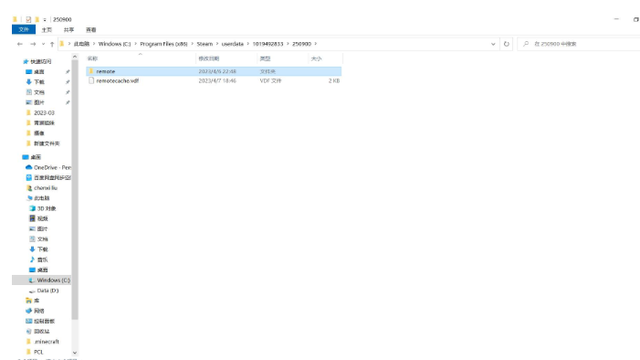Click sidebar scrollbar up arrow
640x360 pixels.
(x=75, y=56)
